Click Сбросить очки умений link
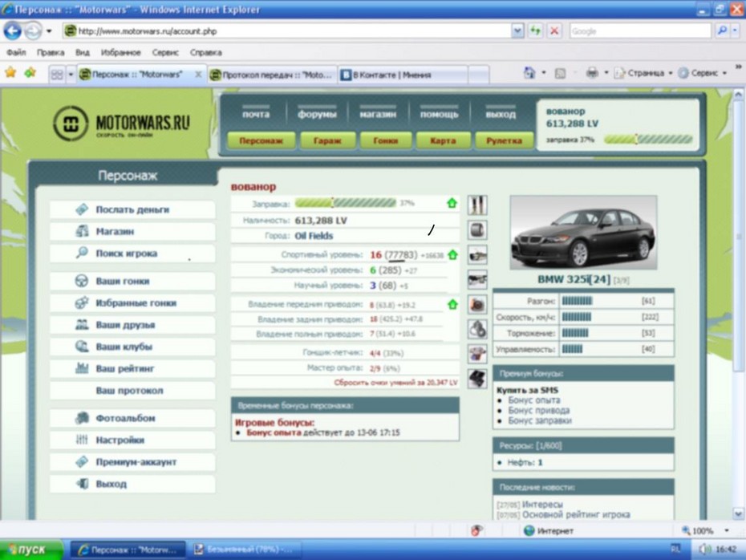This screenshot has height=560, width=746. [x=395, y=383]
